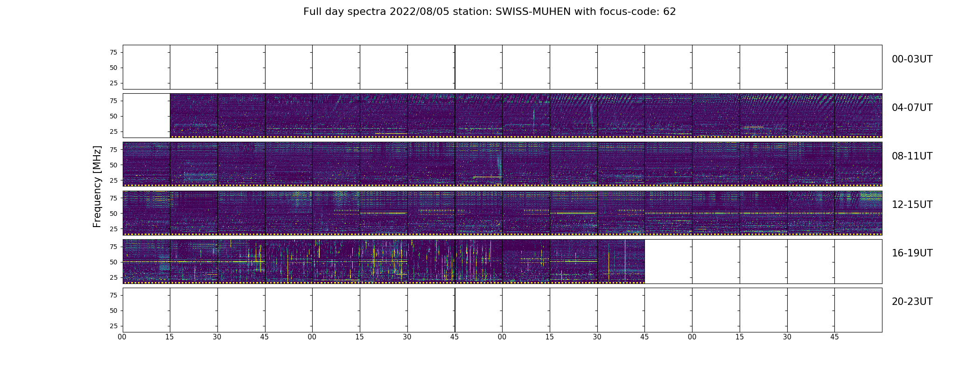Viewport: 980px width, 373px height.
Task: Click the 75 tick of the 08-11UT row
Action: 113,149
